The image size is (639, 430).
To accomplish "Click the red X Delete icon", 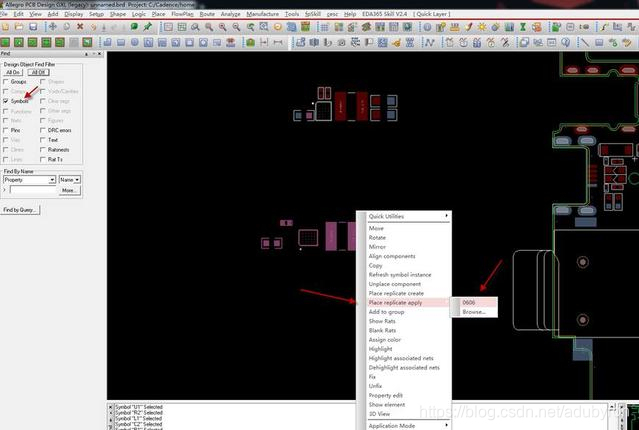I will click(x=80, y=27).
